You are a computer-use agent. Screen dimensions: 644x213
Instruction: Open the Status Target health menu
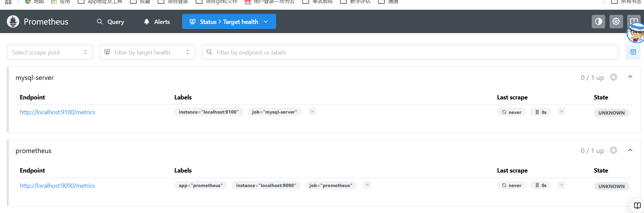(x=229, y=22)
